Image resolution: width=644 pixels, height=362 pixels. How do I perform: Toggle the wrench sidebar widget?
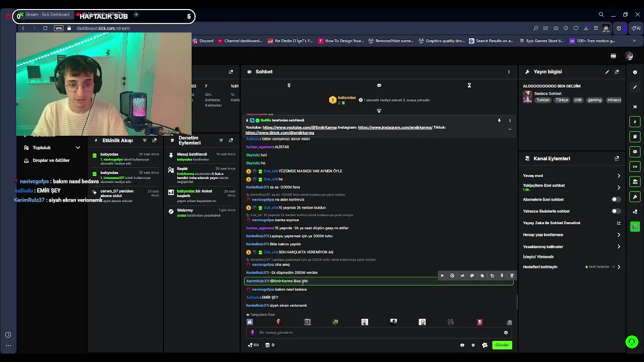click(635, 197)
